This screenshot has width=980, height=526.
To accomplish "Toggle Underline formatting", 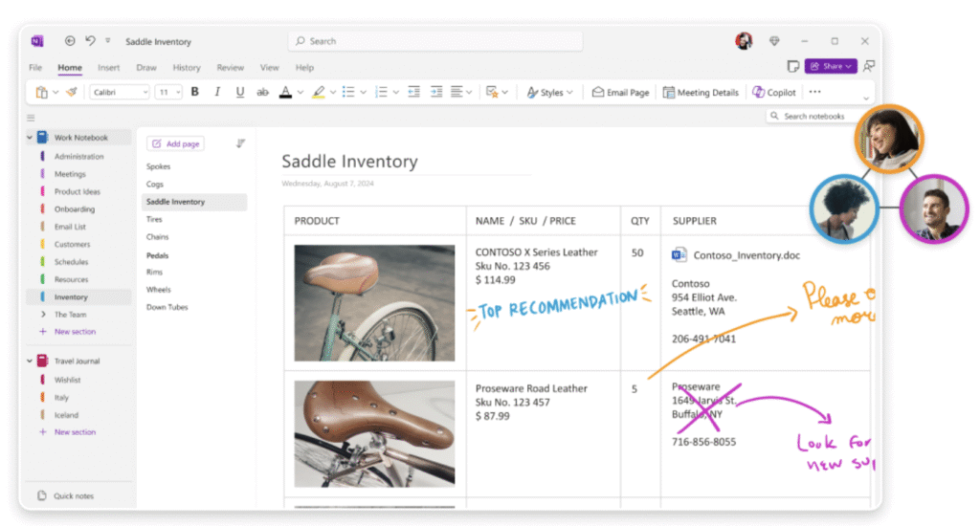I will coord(239,92).
